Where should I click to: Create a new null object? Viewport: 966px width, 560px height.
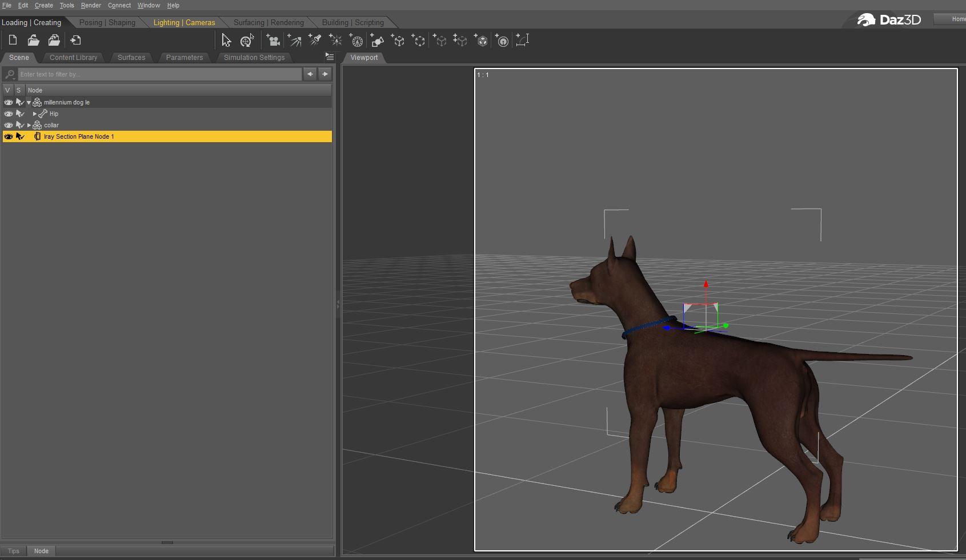click(x=398, y=40)
